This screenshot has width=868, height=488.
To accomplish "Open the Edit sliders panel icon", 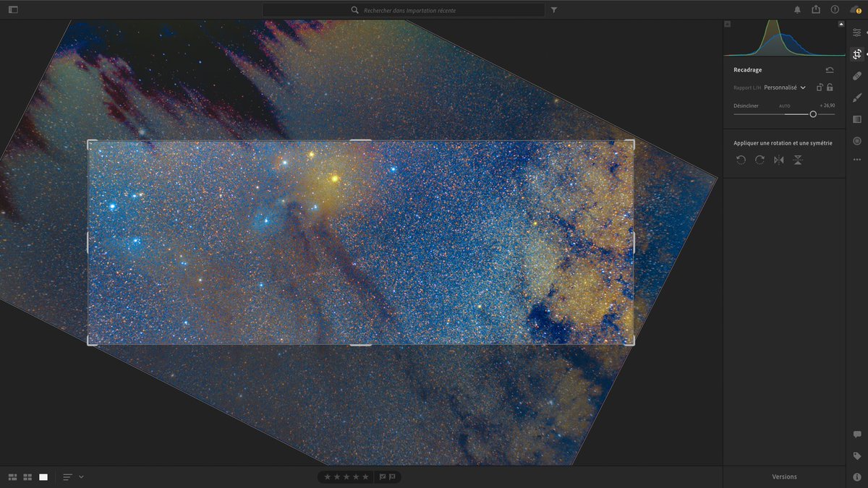I will pyautogui.click(x=857, y=33).
